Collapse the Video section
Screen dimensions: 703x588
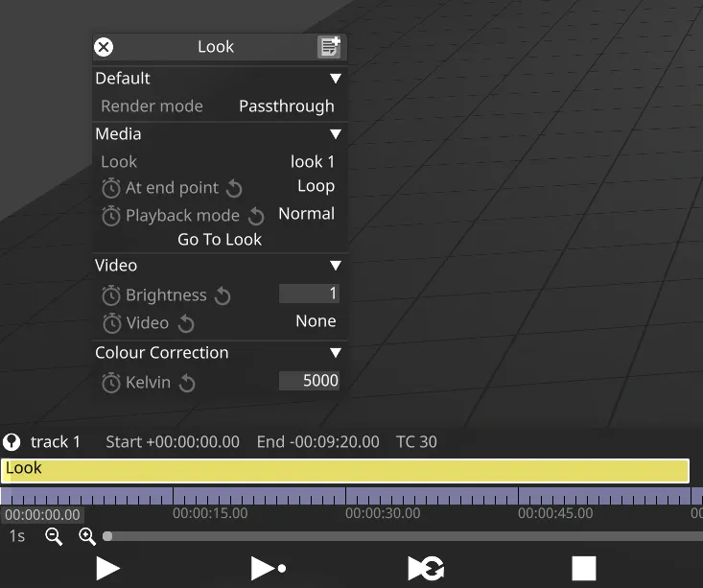pos(336,266)
